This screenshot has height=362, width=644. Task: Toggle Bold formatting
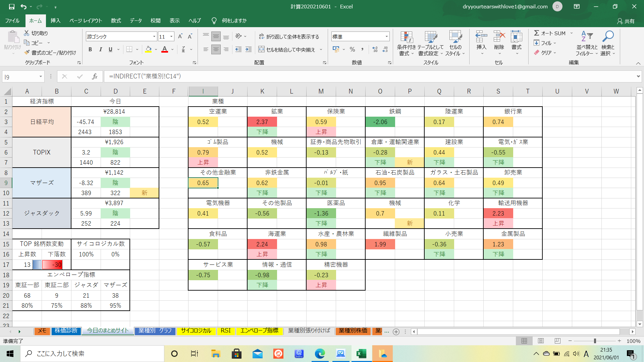pos(90,50)
